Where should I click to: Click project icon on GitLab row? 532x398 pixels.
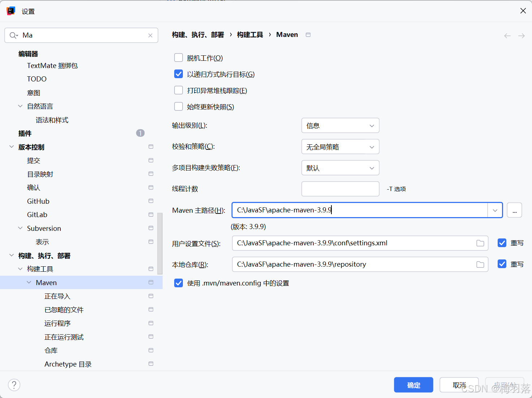151,215
